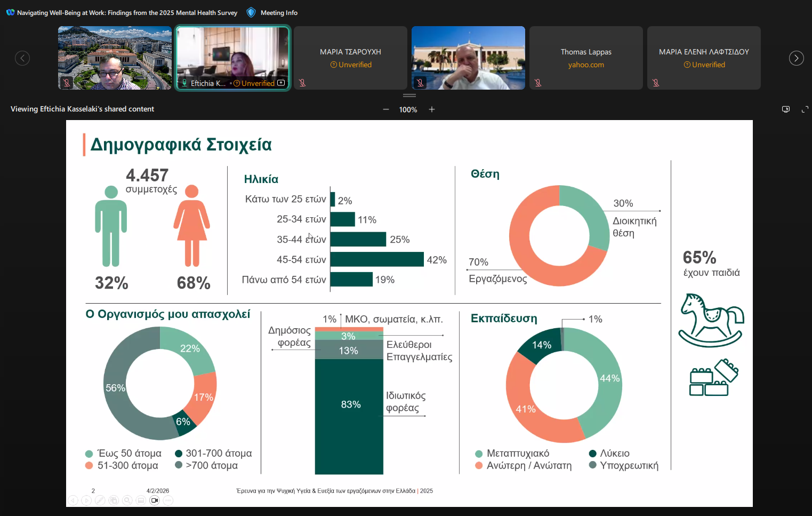
Task: Click the Meeting Info shield icon
Action: (251, 12)
